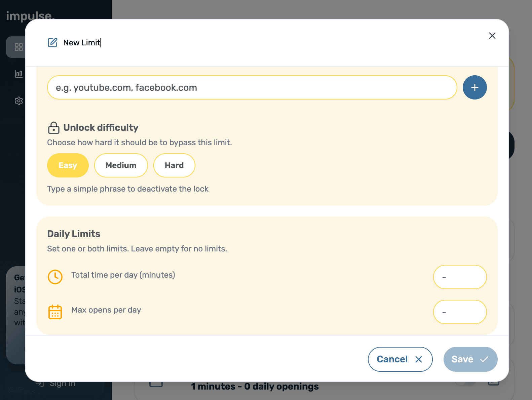Click the impulse logo in the sidebar
This screenshot has height=400, width=532.
tap(30, 16)
